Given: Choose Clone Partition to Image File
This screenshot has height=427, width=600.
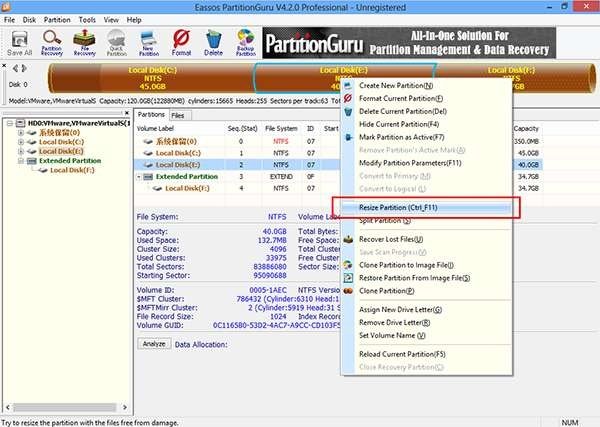Looking at the screenshot, I should (x=406, y=265).
